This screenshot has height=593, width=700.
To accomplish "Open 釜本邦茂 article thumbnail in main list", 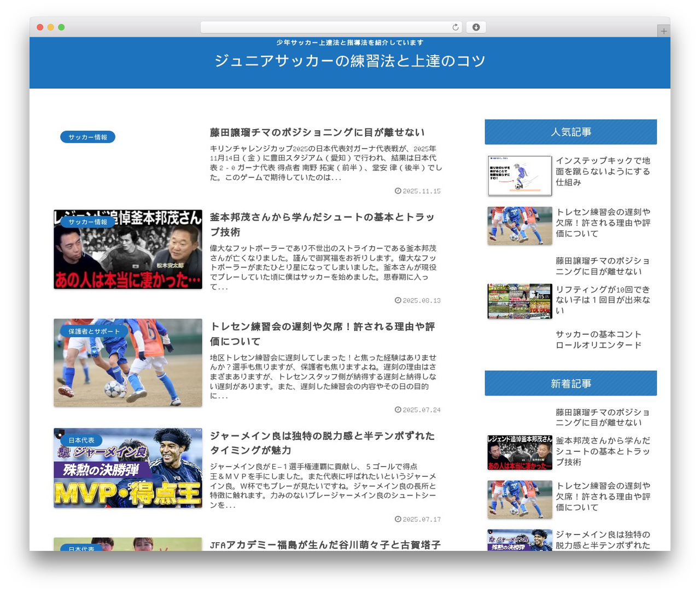I will point(128,249).
